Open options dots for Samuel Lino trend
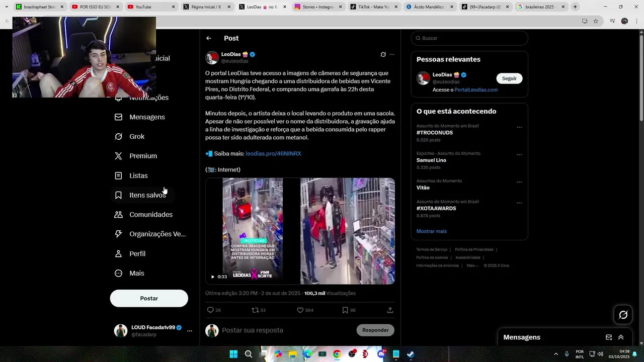 [519, 155]
